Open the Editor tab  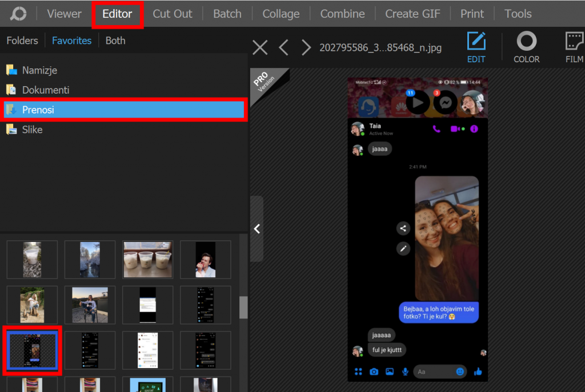[117, 14]
